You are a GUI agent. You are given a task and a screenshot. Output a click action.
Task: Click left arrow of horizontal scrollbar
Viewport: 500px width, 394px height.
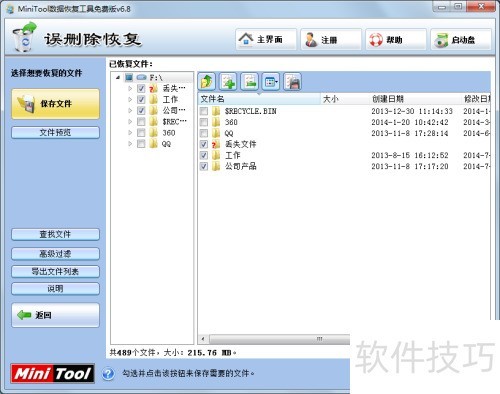(203, 339)
